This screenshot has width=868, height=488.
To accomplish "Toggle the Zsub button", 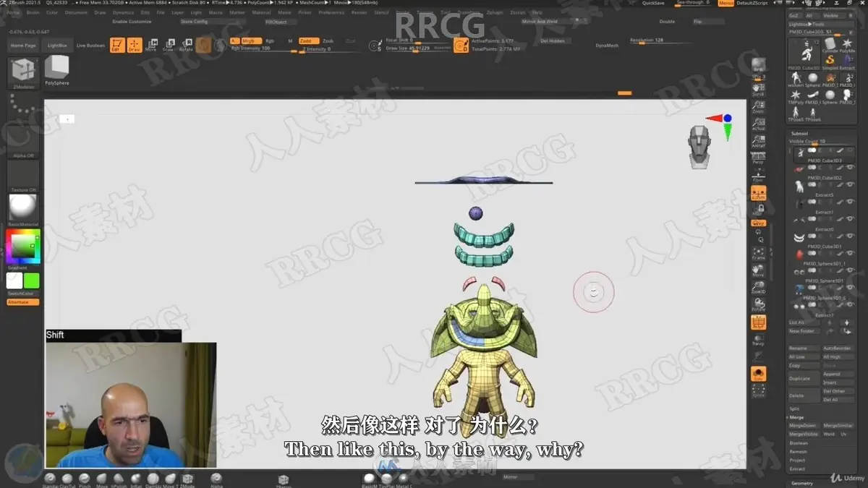I will point(328,41).
